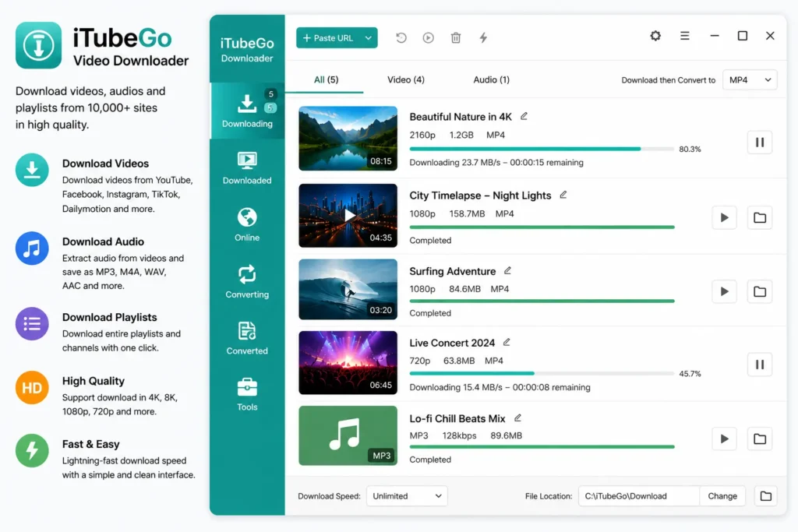Image resolution: width=798 pixels, height=532 pixels.
Task: Open the Downloaded sidebar section
Action: (247, 168)
